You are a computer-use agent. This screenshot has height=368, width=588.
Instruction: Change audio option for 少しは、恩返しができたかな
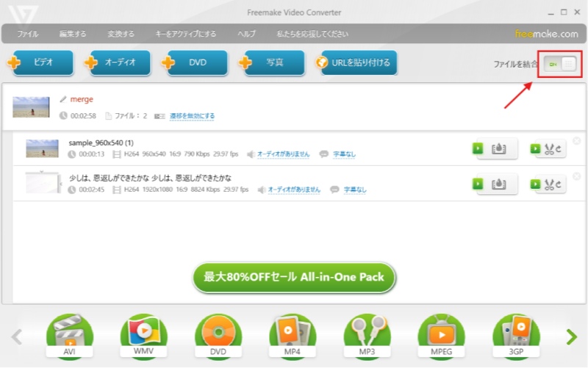coord(294,190)
